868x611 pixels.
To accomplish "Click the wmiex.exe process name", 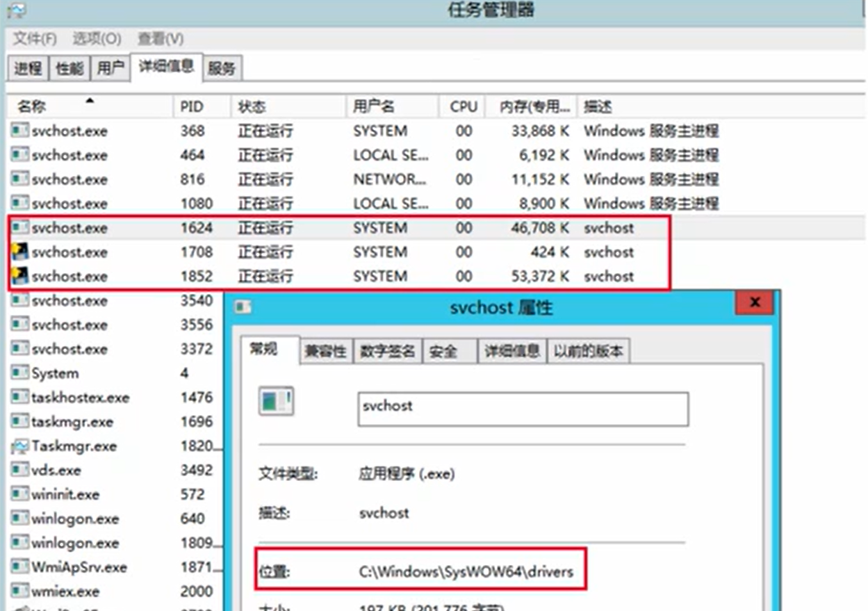I will (65, 592).
